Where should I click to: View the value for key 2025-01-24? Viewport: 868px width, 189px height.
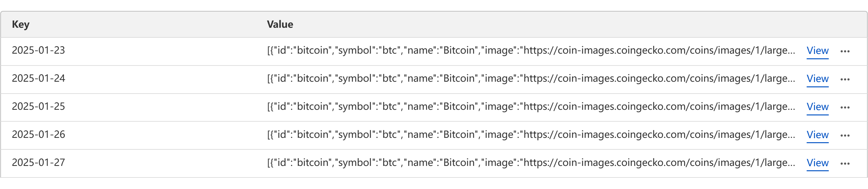pyautogui.click(x=817, y=79)
